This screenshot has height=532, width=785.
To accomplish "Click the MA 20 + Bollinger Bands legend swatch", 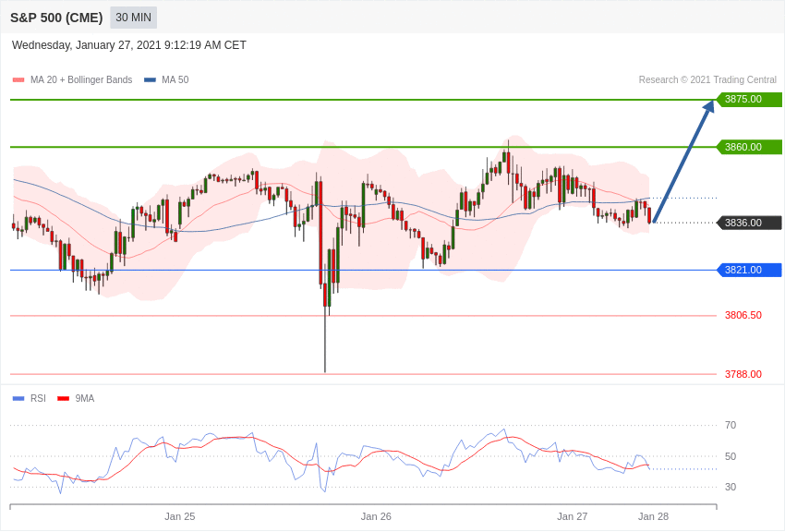I will (x=18, y=79).
